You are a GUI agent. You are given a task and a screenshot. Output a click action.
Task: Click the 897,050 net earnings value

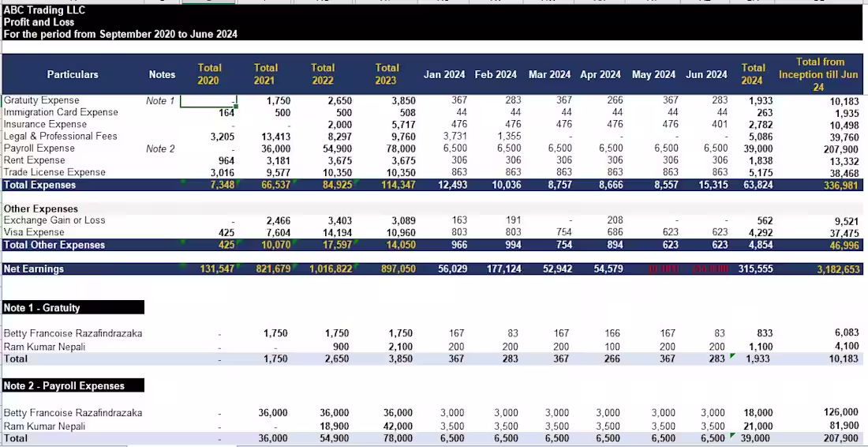click(398, 269)
